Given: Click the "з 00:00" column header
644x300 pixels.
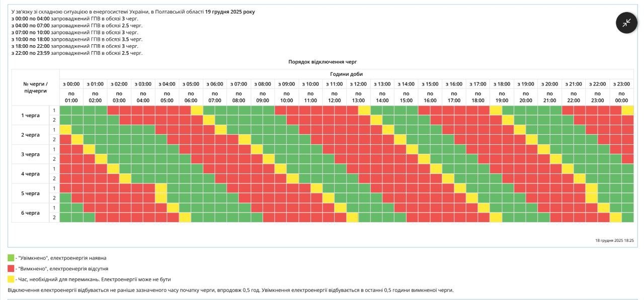Looking at the screenshot, I should 71,84.
